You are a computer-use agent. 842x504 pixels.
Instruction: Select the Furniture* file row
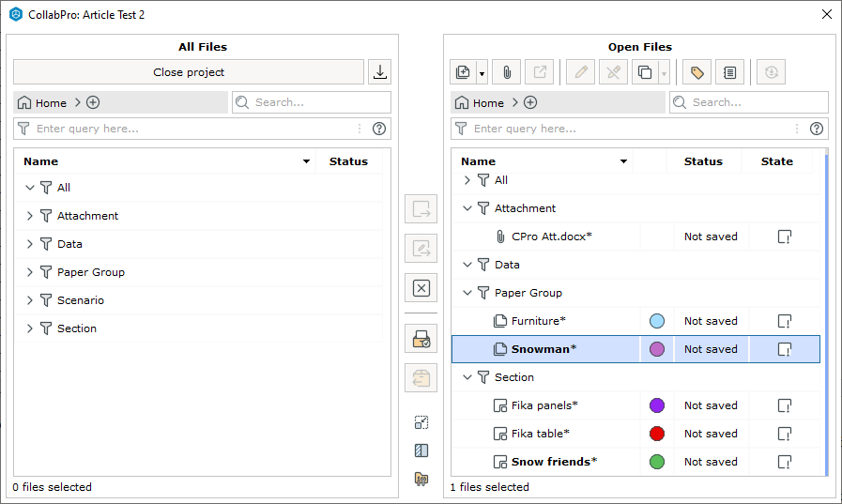pos(635,321)
